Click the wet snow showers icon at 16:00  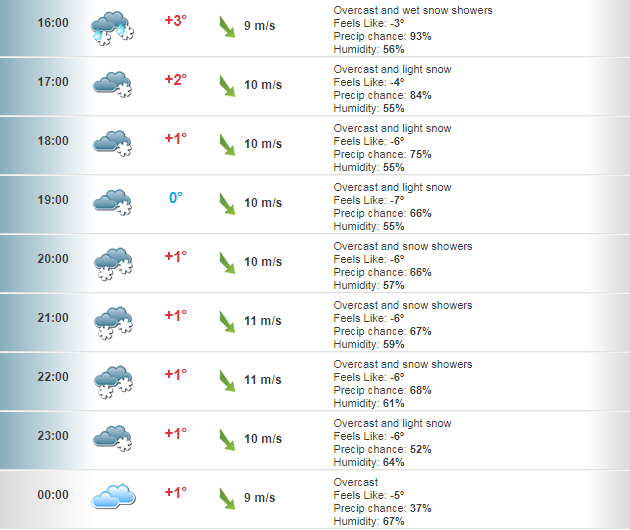112,28
